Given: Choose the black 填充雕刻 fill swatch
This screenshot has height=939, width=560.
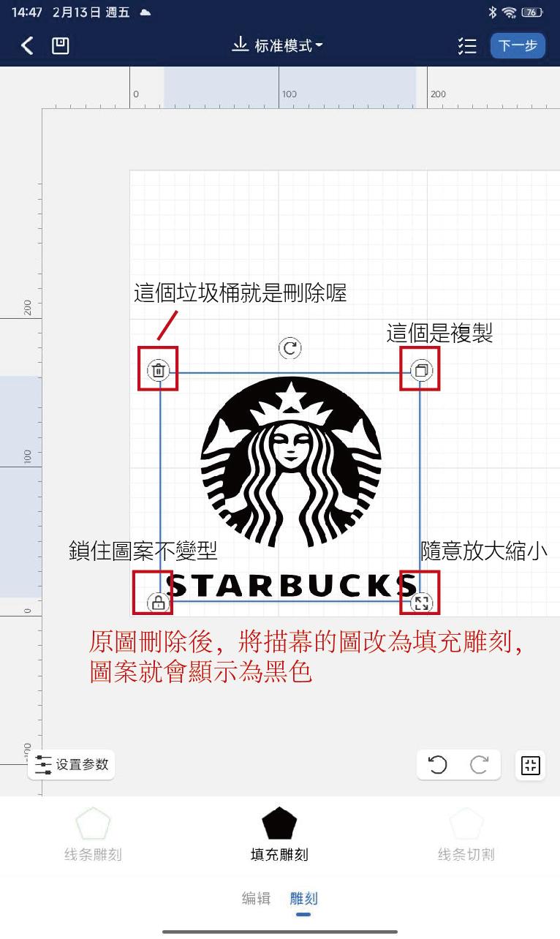Looking at the screenshot, I should [x=279, y=825].
